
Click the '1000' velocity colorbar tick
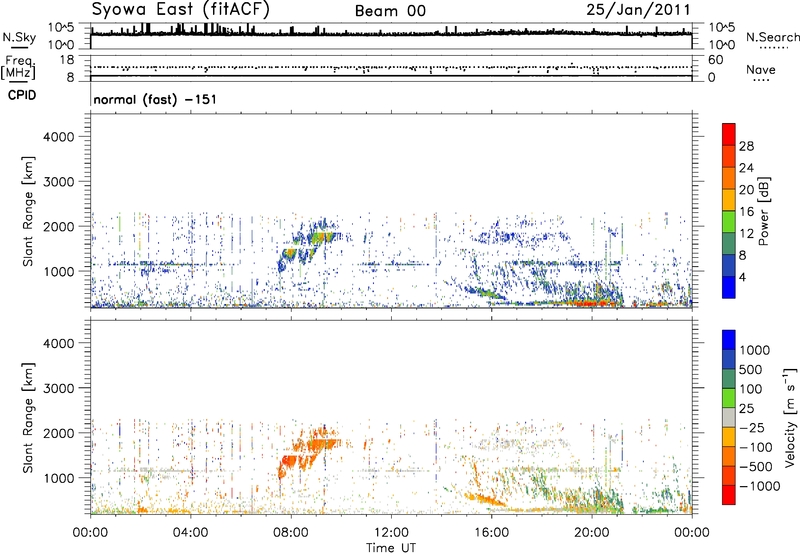pos(755,350)
